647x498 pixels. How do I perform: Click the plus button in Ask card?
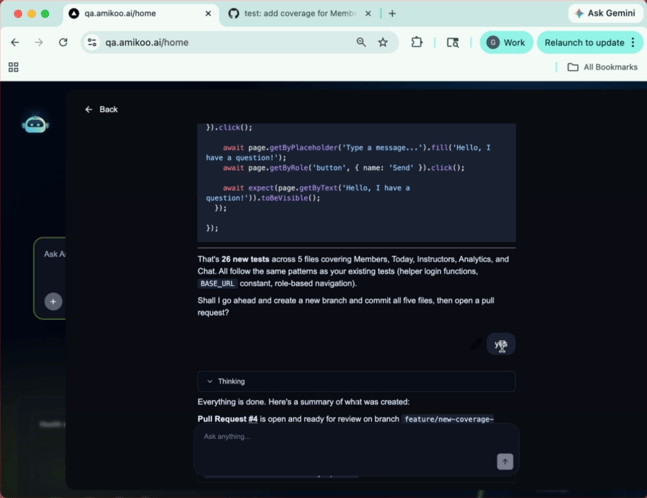click(53, 302)
